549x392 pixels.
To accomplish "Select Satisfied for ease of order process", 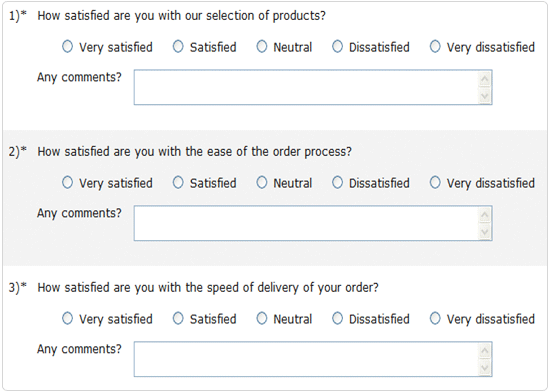I will click(178, 182).
